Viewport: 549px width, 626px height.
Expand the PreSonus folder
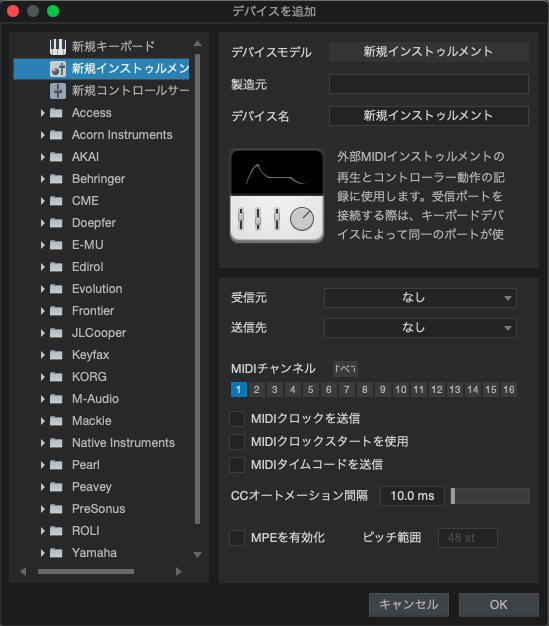pyautogui.click(x=42, y=509)
